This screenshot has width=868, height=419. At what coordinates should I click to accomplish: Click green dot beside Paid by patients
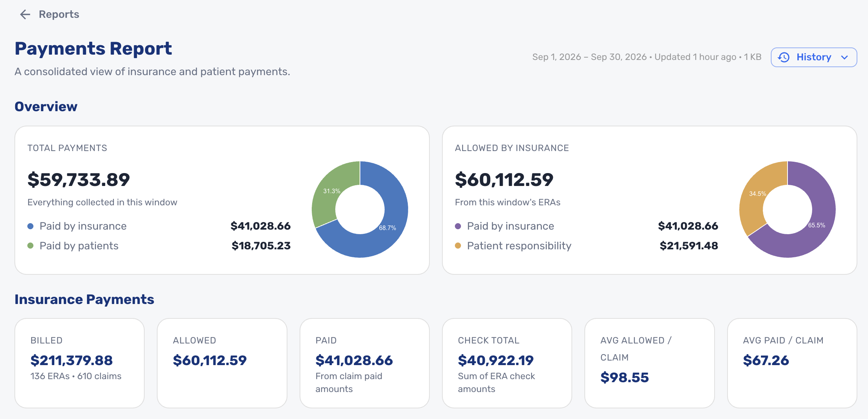point(31,246)
